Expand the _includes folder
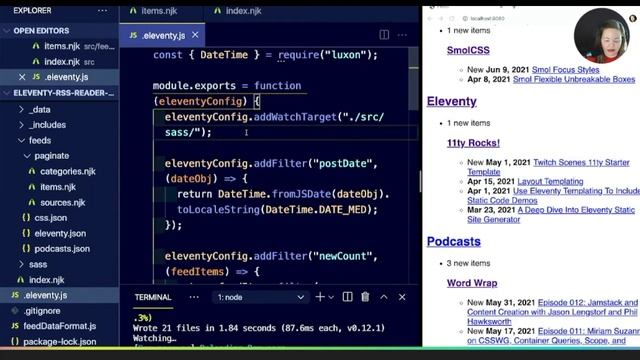Image resolution: width=640 pixels, height=360 pixels. pos(42,125)
